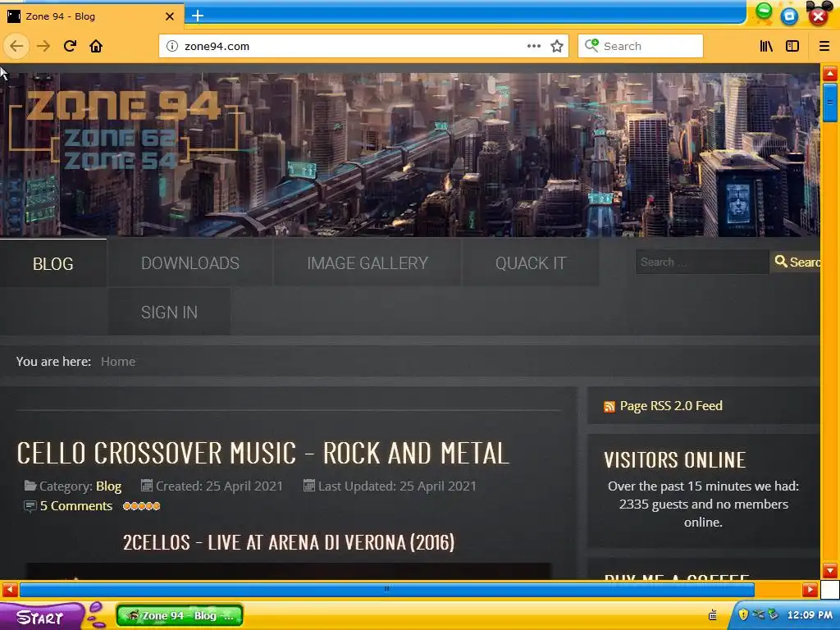The image size is (840, 630).
Task: Open the IMAGE GALLERY navigation item
Action: pos(367,263)
